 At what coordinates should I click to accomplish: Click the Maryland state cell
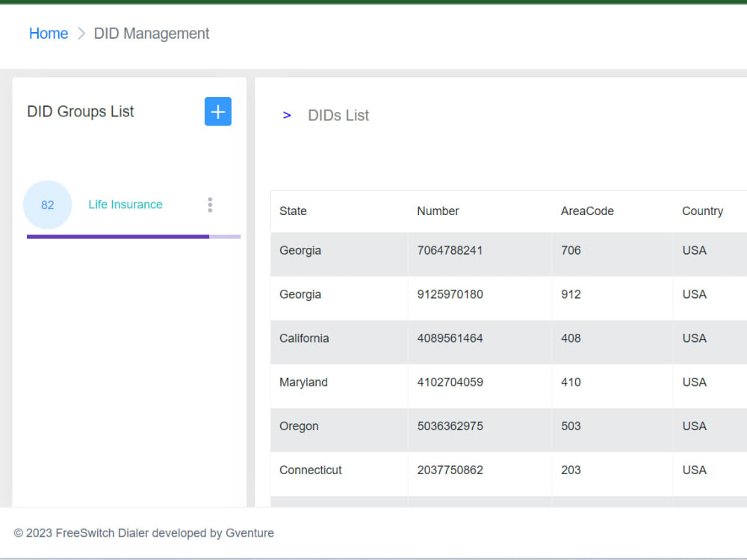(303, 382)
